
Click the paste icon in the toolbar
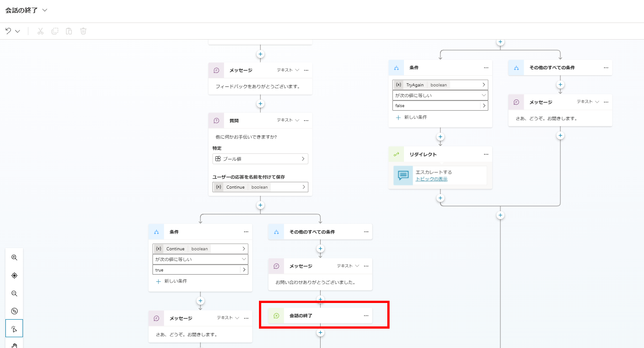coord(68,31)
